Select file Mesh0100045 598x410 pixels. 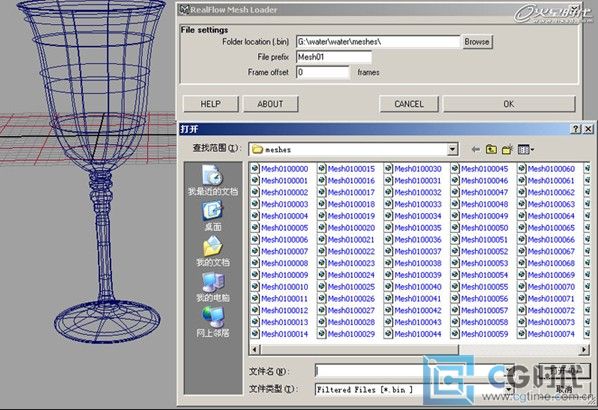point(484,169)
